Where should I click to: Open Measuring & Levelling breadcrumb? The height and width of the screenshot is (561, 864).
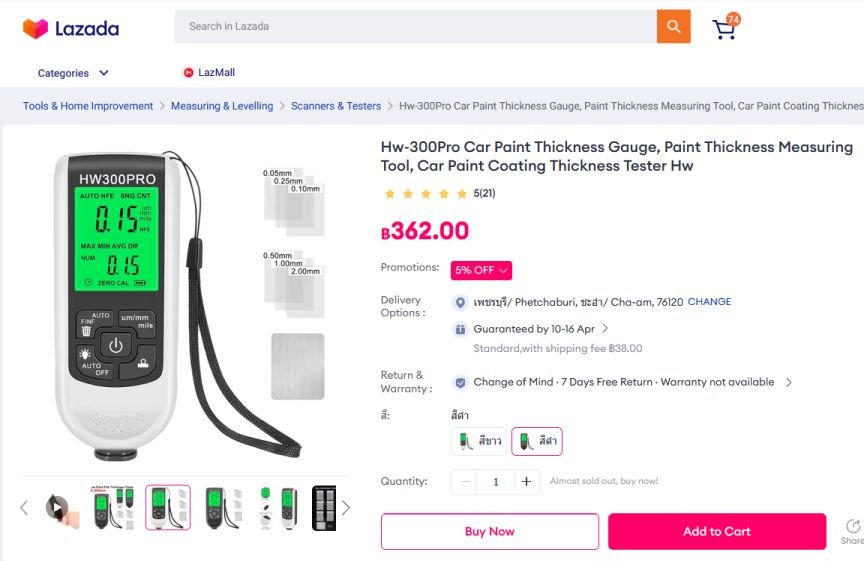click(222, 106)
